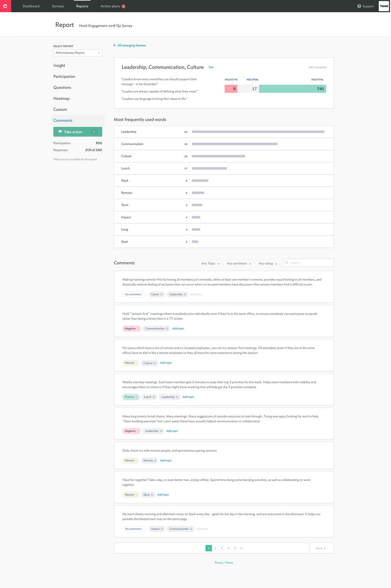The width and height of the screenshot is (391, 588).
Task: Remove Career tag from first comment
Action: (x=161, y=294)
